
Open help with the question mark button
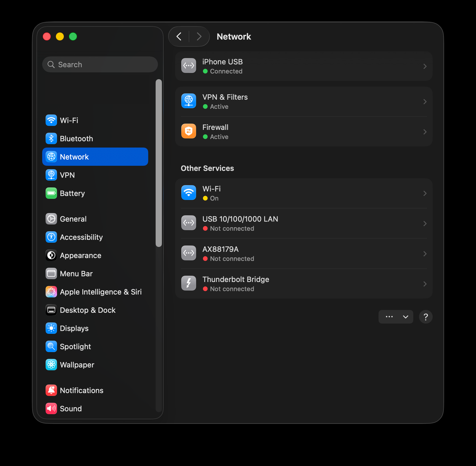pyautogui.click(x=426, y=317)
